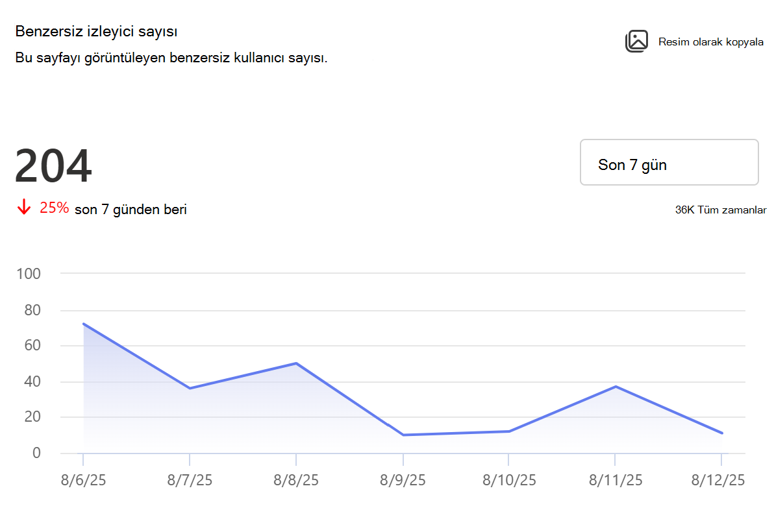Click the '8/6/25' axis date label
Screen dimensions: 774x532
(83, 479)
